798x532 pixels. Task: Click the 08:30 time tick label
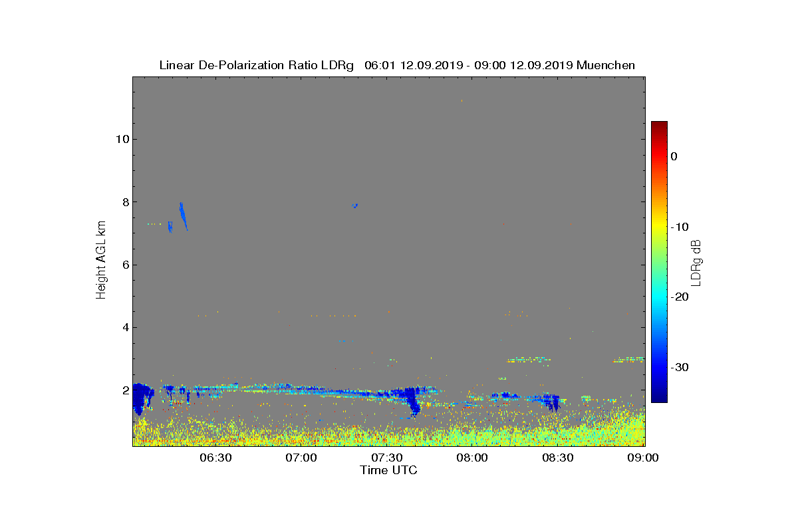coord(559,458)
